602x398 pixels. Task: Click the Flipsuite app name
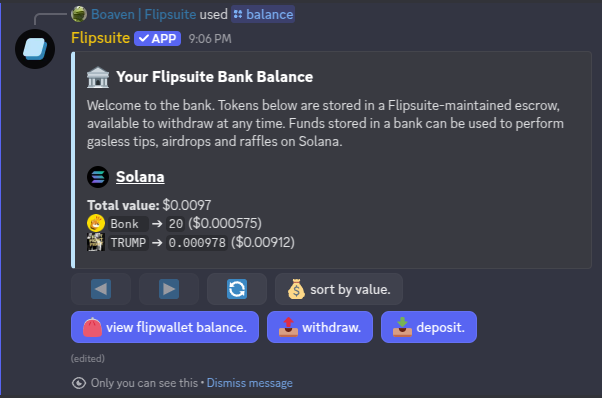coord(101,38)
